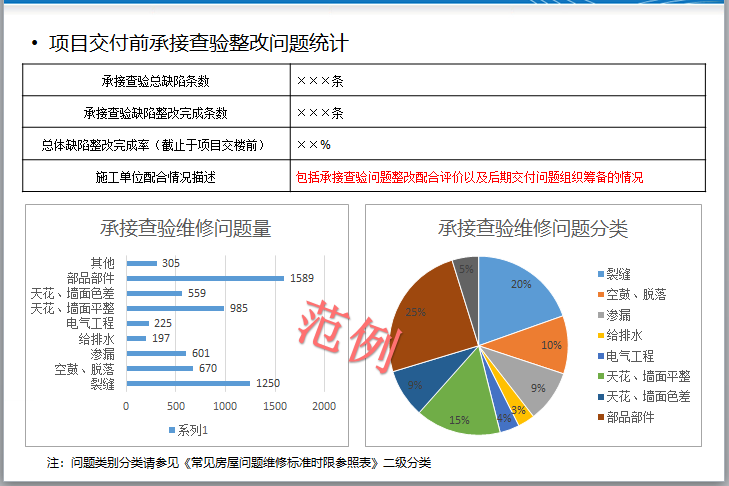Image resolution: width=729 pixels, height=486 pixels.
Task: Click the 承接查验维修问题分类 pie chart title
Action: (x=532, y=228)
